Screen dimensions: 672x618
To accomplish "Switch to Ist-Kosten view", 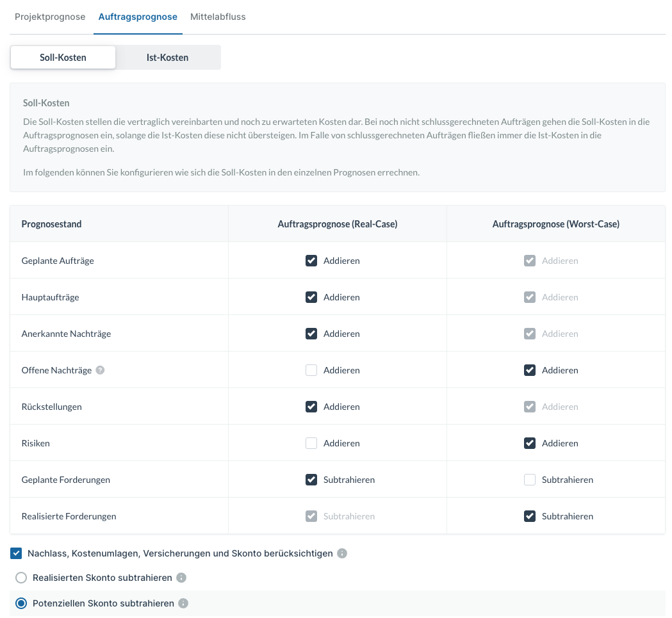I will (x=167, y=57).
